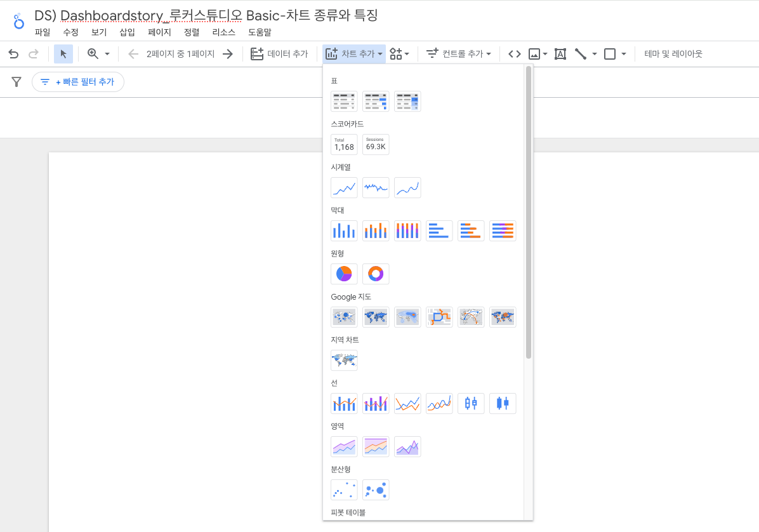Click the undo arrow icon
This screenshot has height=532, width=759.
(13, 54)
